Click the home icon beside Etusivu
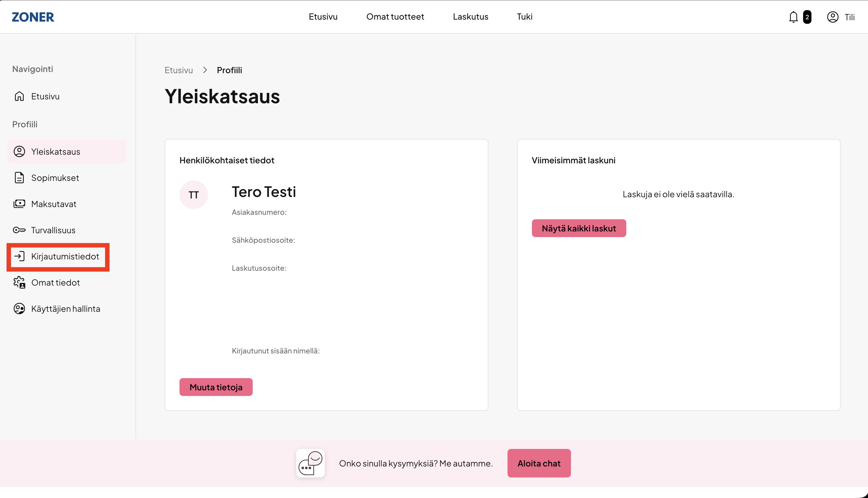This screenshot has width=868, height=498. pyautogui.click(x=19, y=96)
